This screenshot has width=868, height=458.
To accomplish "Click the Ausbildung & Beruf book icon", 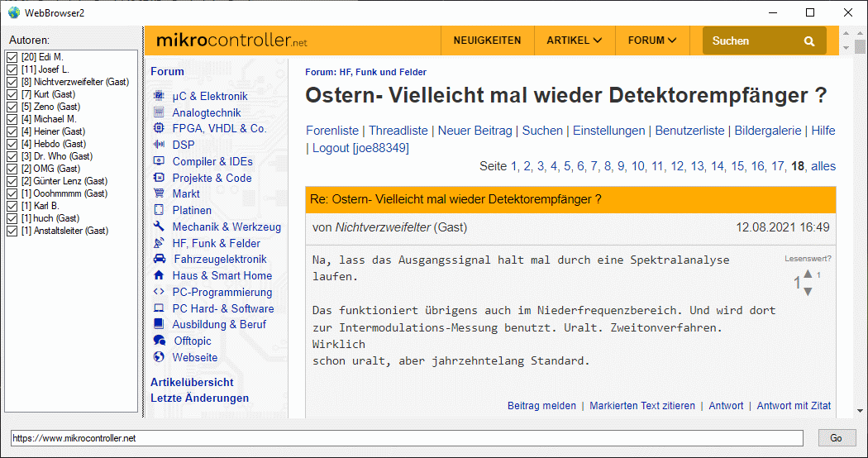I will tap(159, 324).
